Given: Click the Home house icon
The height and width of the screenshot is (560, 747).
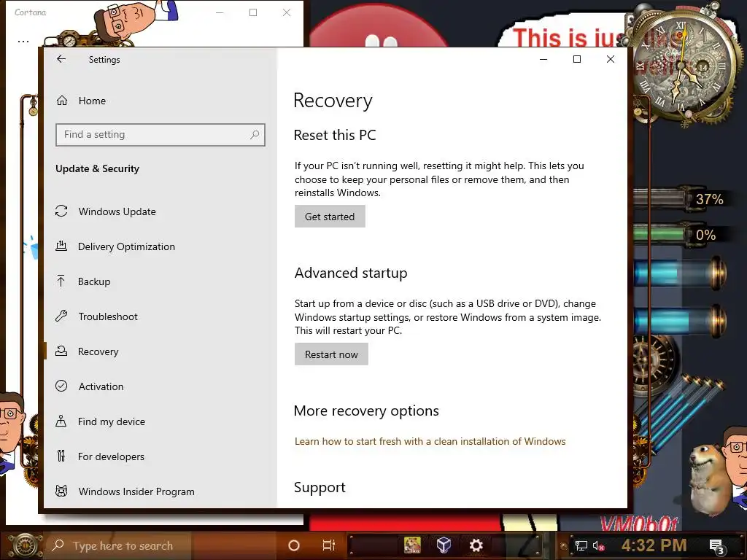Looking at the screenshot, I should 62,101.
